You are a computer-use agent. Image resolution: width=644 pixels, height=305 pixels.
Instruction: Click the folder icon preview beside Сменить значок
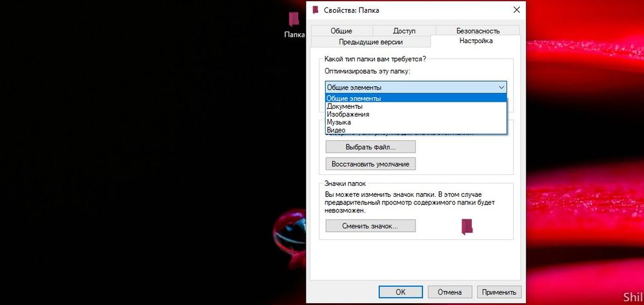click(468, 226)
